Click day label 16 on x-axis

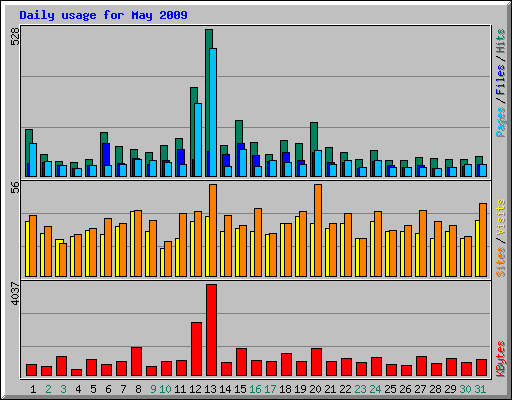[255, 389]
